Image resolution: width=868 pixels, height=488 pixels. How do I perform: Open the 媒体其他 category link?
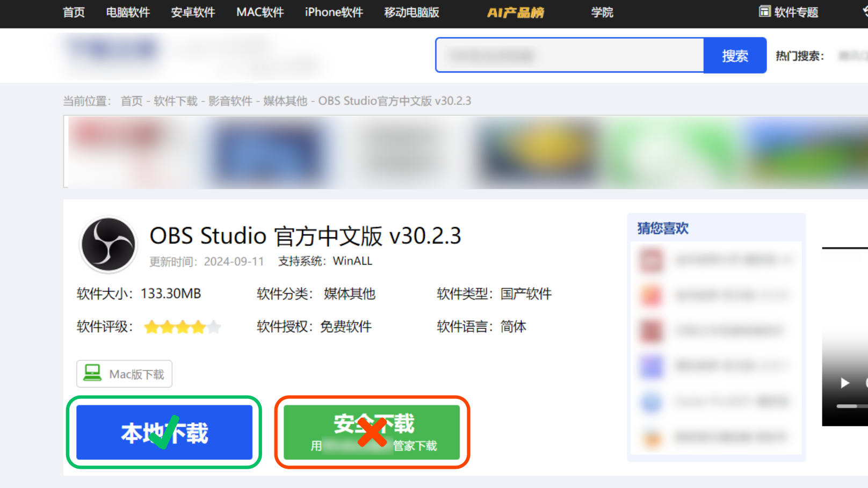tap(285, 101)
